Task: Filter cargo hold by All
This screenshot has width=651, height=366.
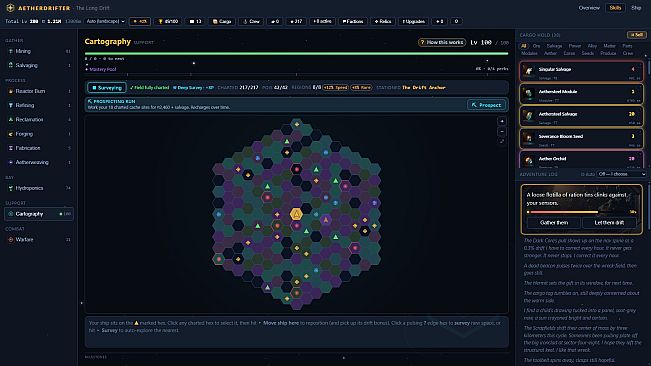Action: pyautogui.click(x=524, y=46)
